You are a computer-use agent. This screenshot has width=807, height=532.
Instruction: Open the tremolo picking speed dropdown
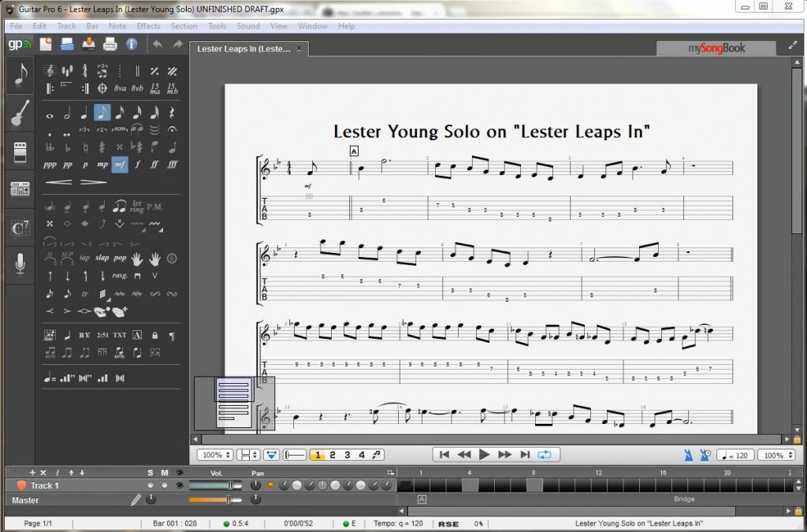click(103, 294)
